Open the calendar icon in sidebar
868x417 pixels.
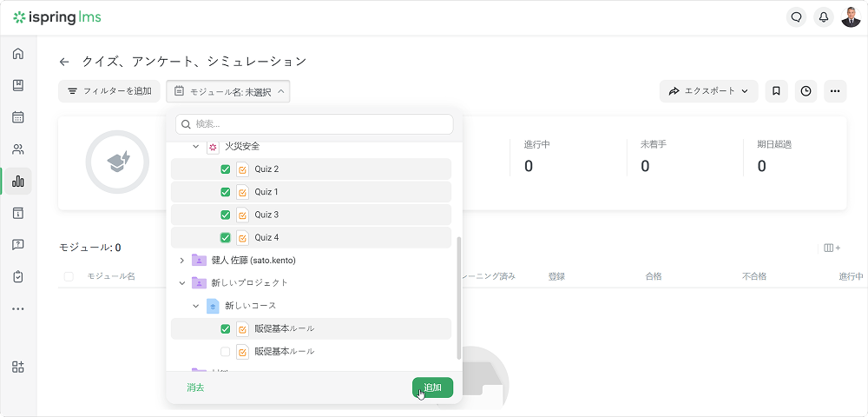[17, 117]
